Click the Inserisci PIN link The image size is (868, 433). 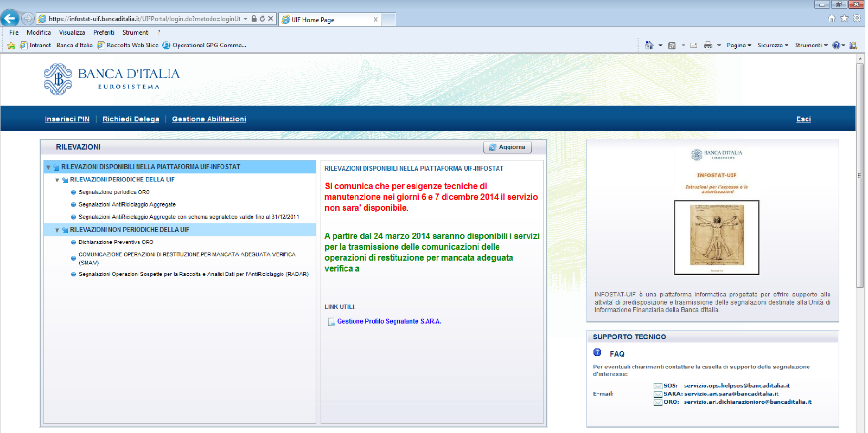(x=67, y=119)
